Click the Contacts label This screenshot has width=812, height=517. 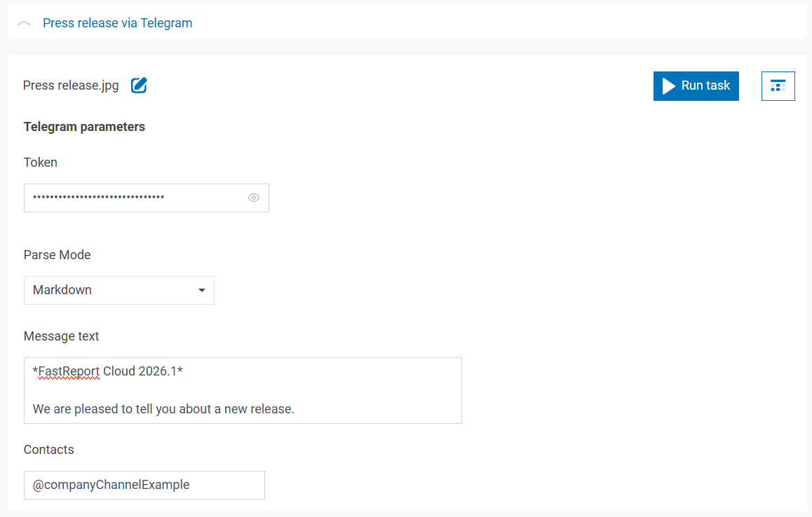[49, 450]
